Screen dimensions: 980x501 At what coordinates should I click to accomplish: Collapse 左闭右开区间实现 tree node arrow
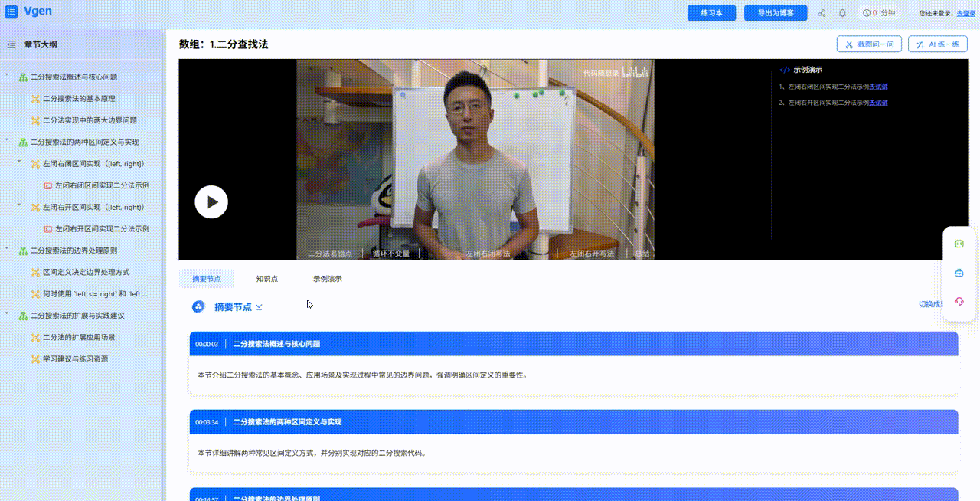(x=19, y=205)
